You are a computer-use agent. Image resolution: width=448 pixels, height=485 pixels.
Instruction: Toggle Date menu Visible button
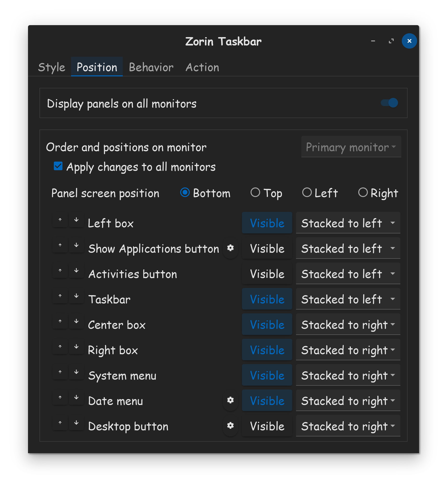[x=267, y=400]
